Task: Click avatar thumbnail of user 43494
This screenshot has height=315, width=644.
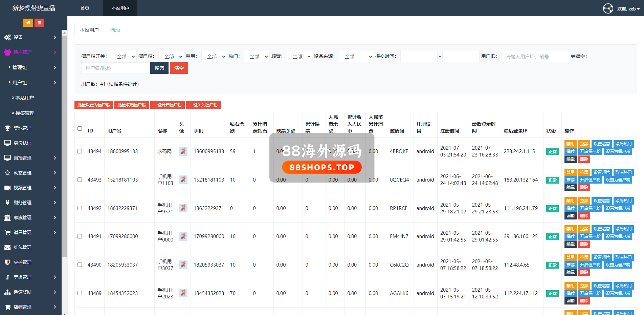Action: coord(183,151)
